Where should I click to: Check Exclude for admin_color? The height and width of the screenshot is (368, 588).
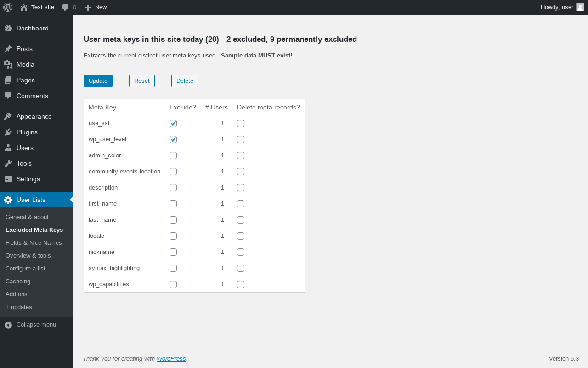(173, 155)
